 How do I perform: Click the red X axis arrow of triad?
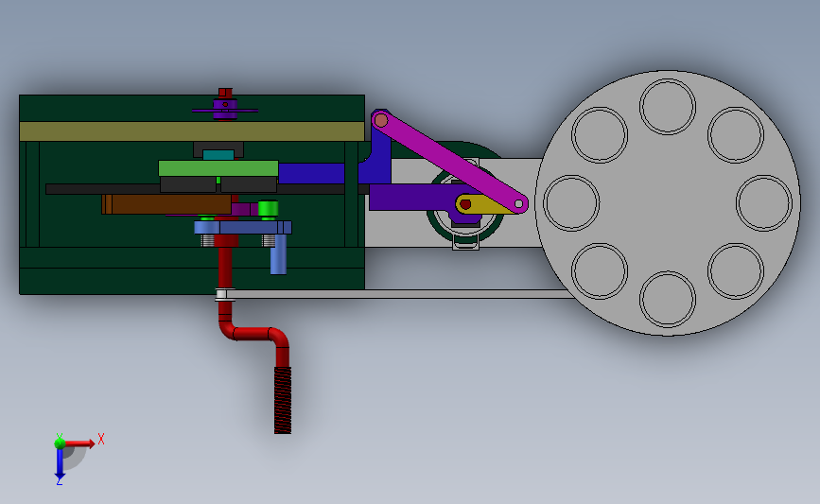[x=79, y=443]
